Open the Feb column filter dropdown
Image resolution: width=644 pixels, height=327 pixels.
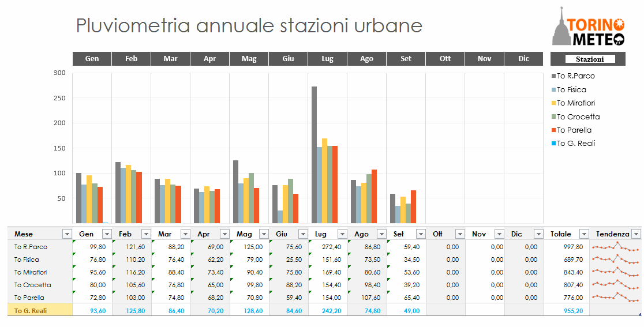146,234
